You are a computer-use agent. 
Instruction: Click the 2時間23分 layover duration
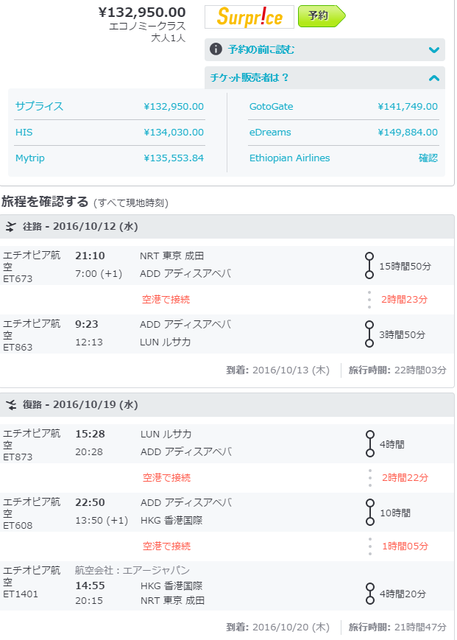coord(404,300)
